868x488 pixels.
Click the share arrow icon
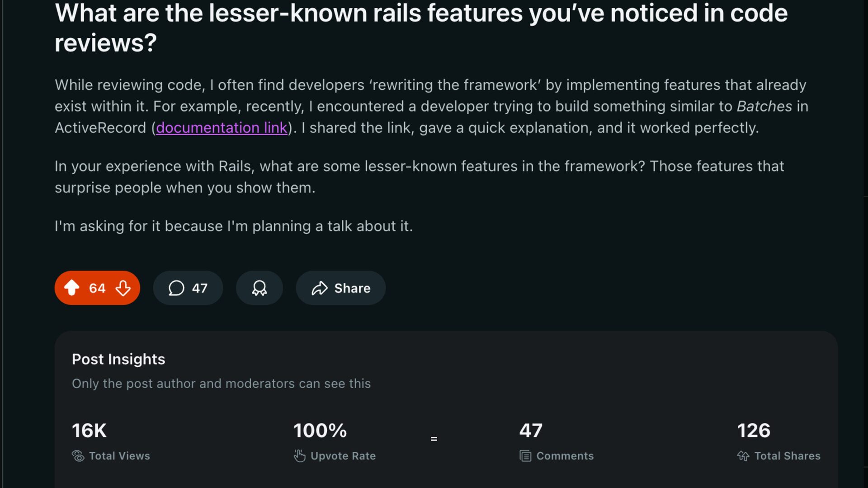tap(320, 288)
